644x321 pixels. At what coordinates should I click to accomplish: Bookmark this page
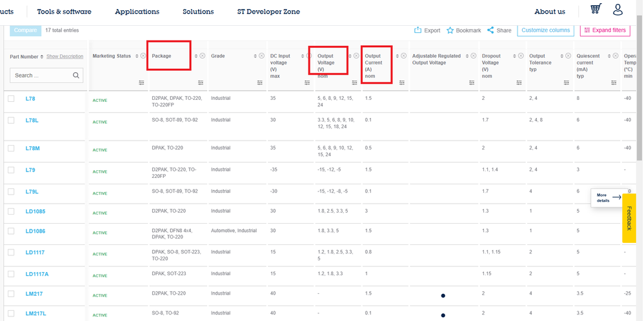(464, 30)
